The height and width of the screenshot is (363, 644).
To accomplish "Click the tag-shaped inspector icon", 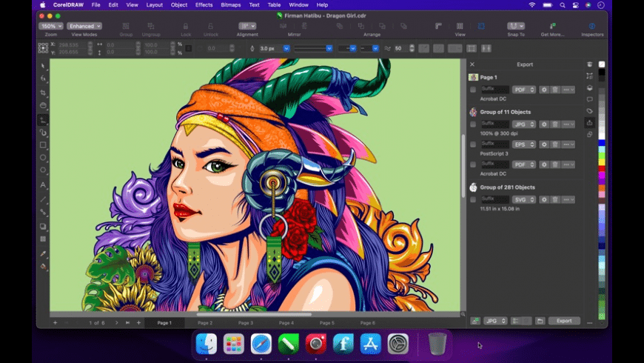I will (x=590, y=111).
